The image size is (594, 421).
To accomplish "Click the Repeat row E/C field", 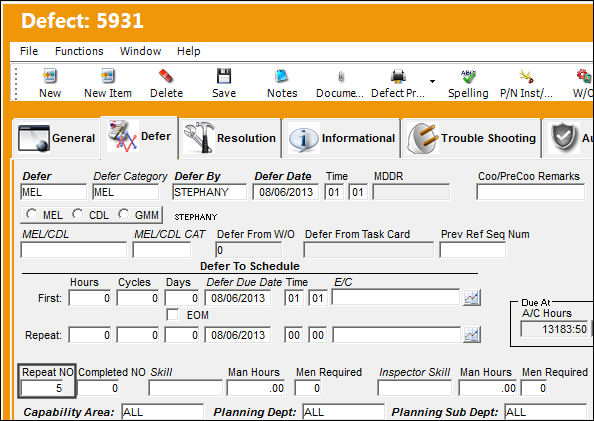I will click(x=397, y=335).
